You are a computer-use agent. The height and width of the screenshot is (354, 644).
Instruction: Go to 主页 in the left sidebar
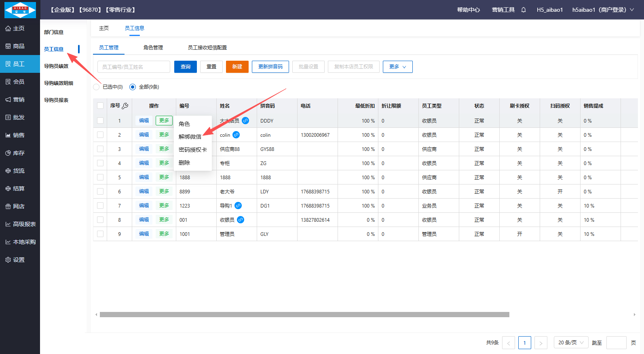(19, 28)
